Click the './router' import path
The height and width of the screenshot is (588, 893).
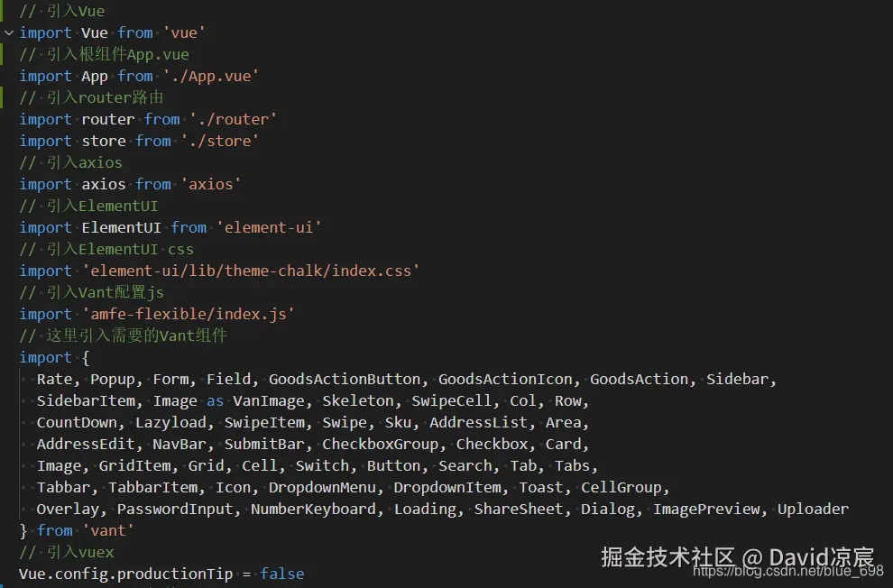point(233,120)
